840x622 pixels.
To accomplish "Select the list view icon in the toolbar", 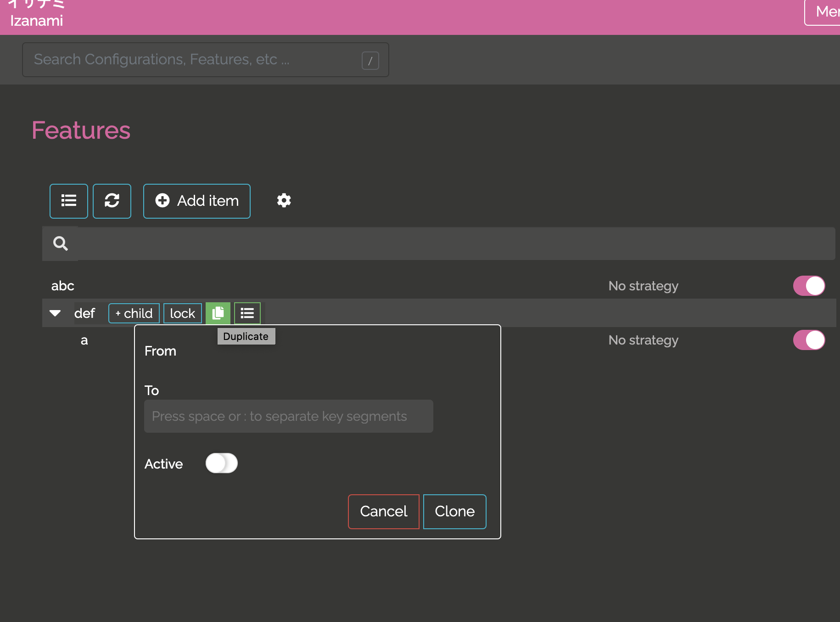I will [x=68, y=201].
